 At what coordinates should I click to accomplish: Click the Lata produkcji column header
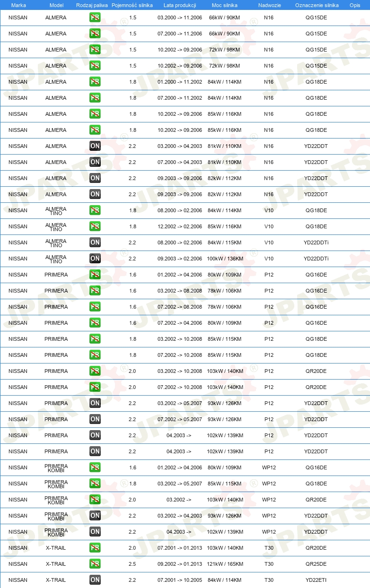pos(180,5)
